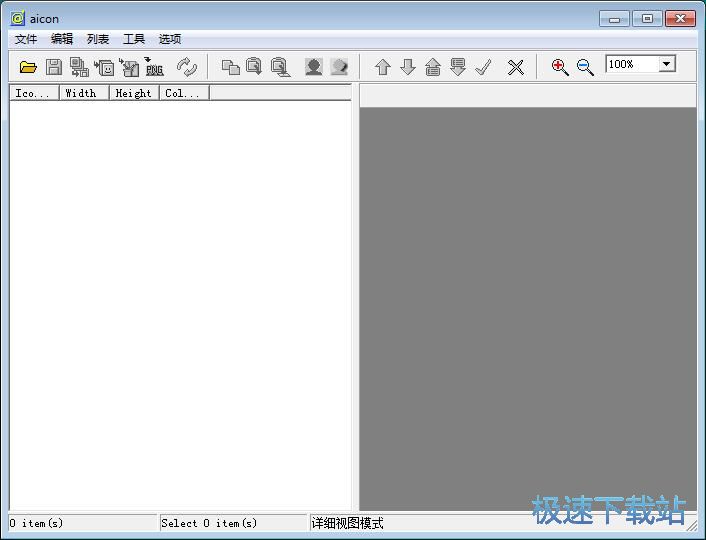Click 'Select 0 item(s)' status text
Viewport: 706px width, 540px height.
tap(209, 523)
